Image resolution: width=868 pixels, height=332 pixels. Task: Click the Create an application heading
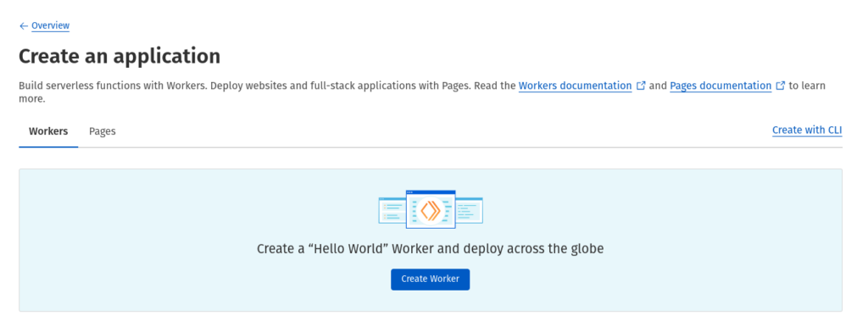coord(120,56)
